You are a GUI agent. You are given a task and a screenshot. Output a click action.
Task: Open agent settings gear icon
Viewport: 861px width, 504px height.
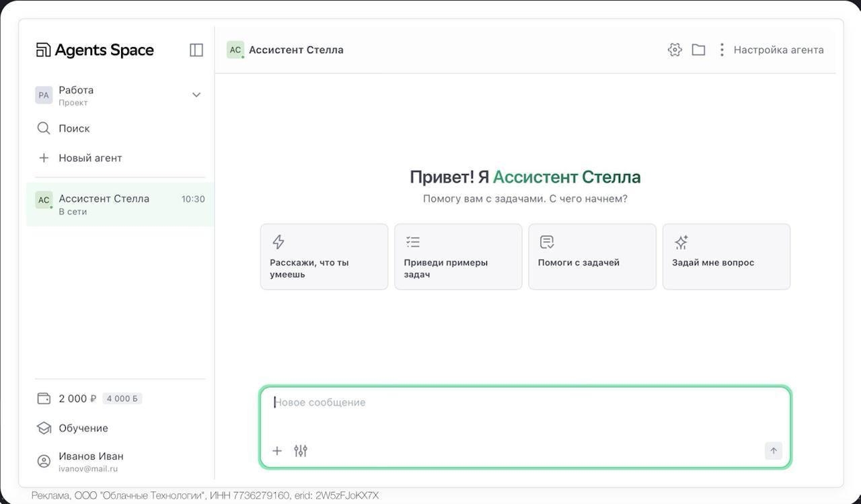click(x=675, y=50)
